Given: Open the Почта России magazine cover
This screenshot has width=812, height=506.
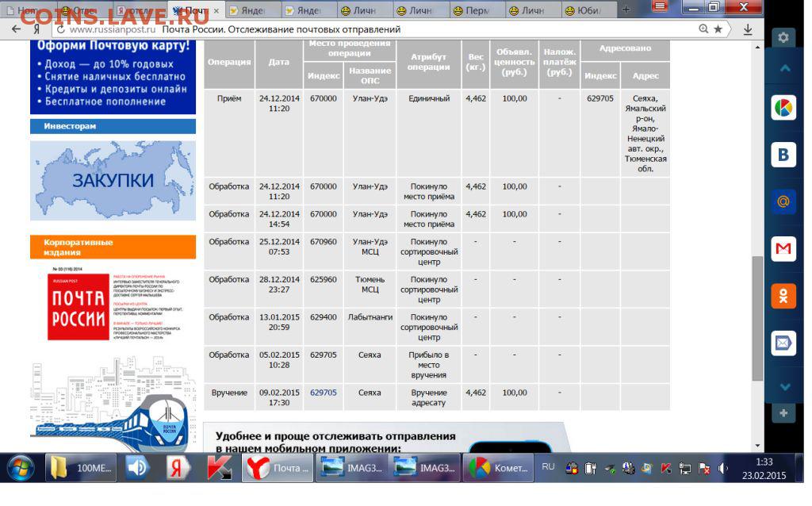Looking at the screenshot, I should (79, 307).
